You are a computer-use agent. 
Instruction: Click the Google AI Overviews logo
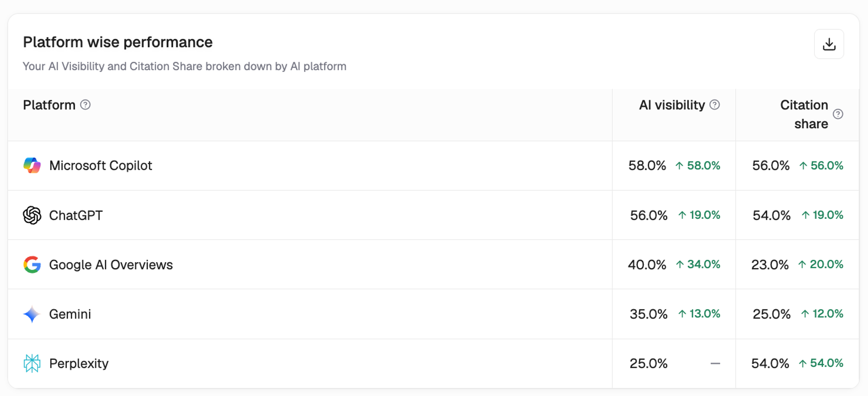[x=32, y=264]
